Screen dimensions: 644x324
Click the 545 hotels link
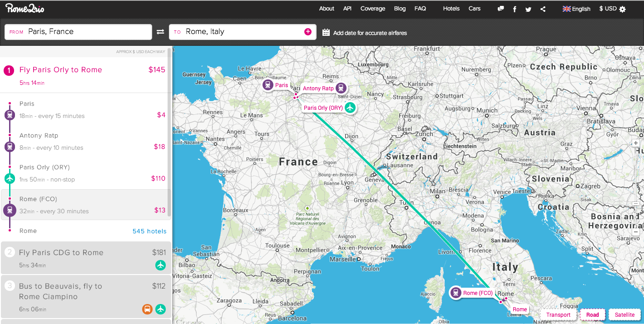(149, 231)
